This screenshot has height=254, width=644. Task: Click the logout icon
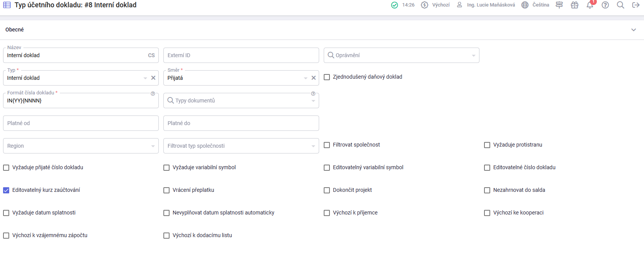click(x=636, y=5)
